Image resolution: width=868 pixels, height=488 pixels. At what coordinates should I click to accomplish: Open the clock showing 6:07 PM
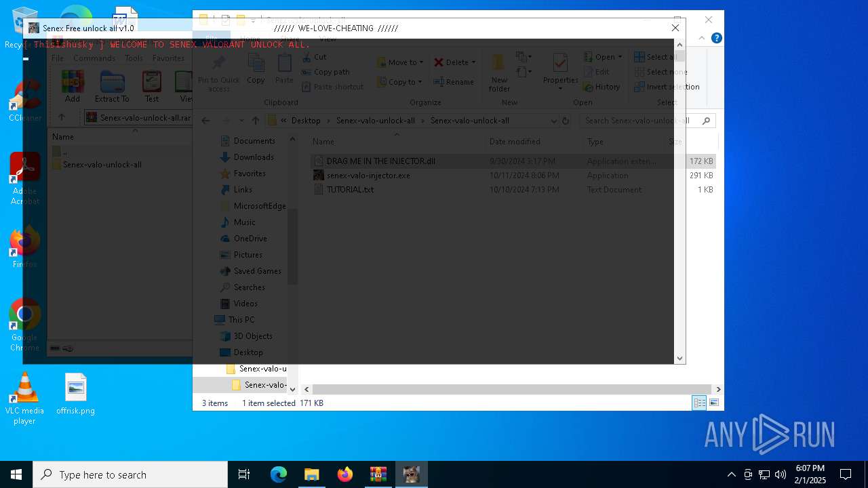[810, 474]
